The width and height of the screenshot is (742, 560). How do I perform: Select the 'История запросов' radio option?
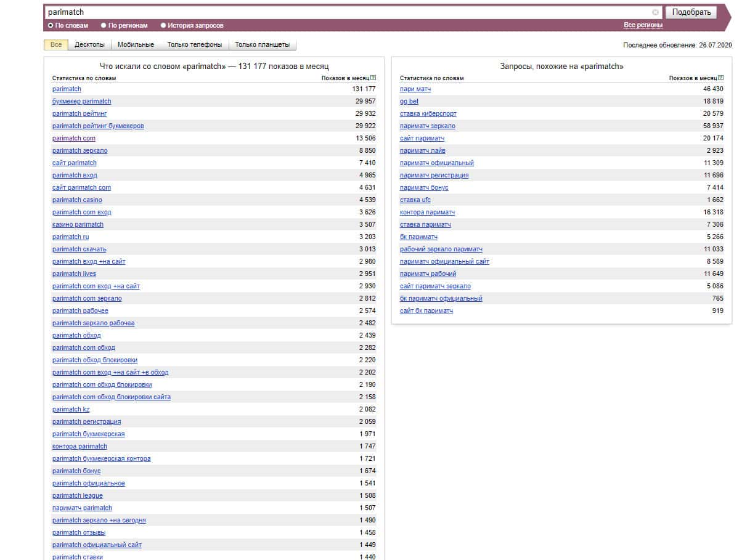coord(163,26)
